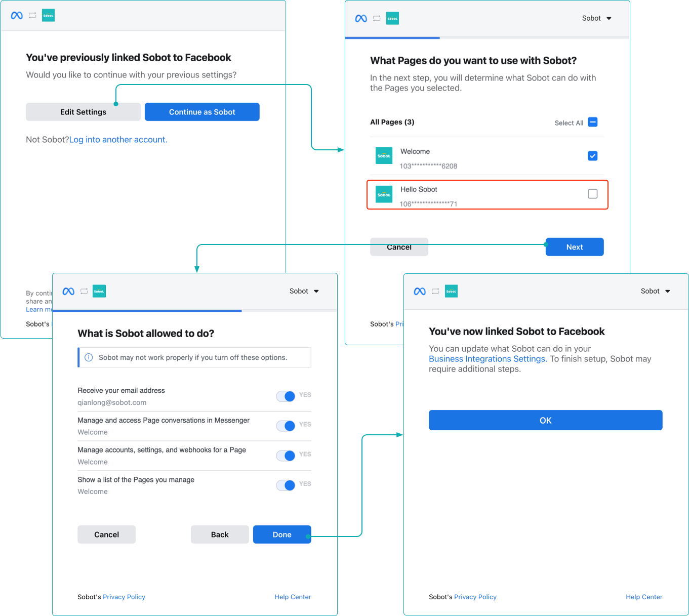Click the 'Learn more' link in the first dialog
Screen dimensions: 689x616
[x=39, y=309]
